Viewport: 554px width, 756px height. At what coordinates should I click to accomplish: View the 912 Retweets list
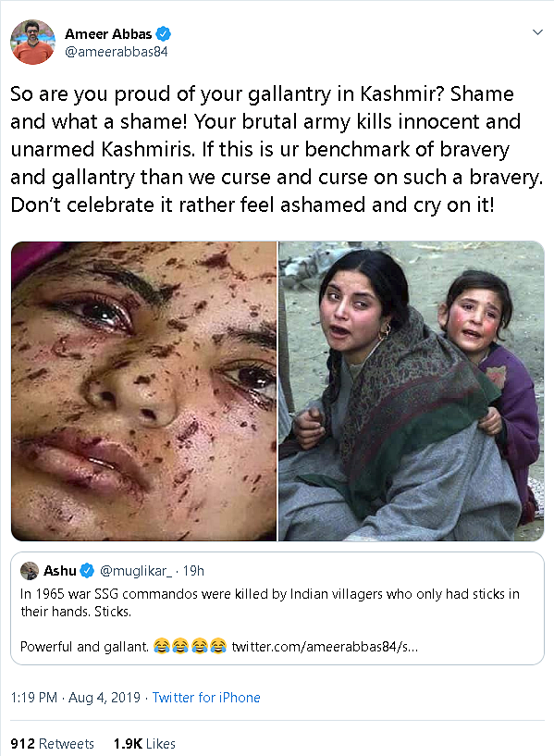(x=53, y=743)
